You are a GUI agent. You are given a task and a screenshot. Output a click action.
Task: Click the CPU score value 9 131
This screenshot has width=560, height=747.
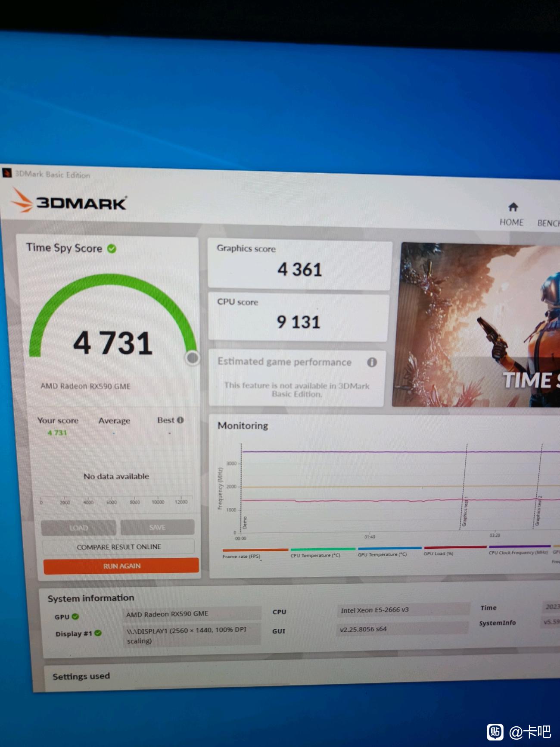pos(299,322)
